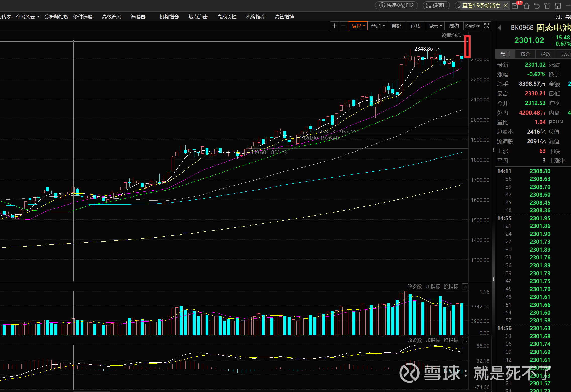Go to home via house icon
The height and width of the screenshot is (392, 571).
[526, 6]
